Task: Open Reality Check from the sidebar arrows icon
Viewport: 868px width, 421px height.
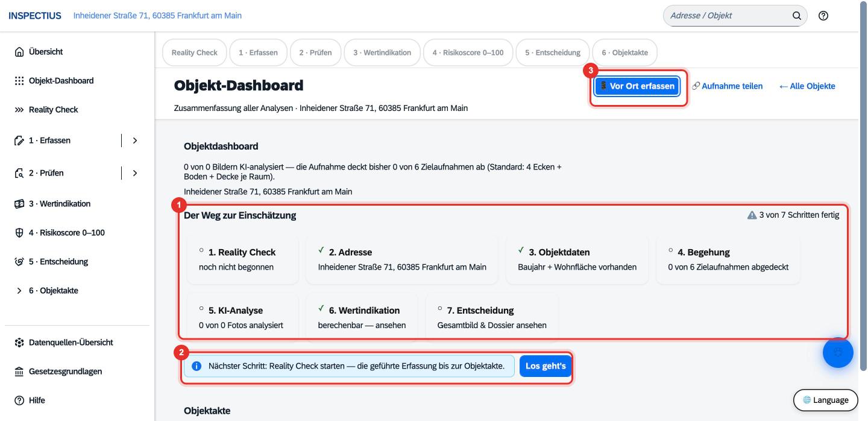Action: point(19,110)
